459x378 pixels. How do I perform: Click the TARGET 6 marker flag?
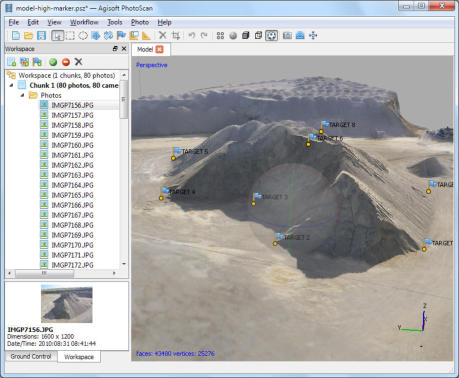click(312, 137)
